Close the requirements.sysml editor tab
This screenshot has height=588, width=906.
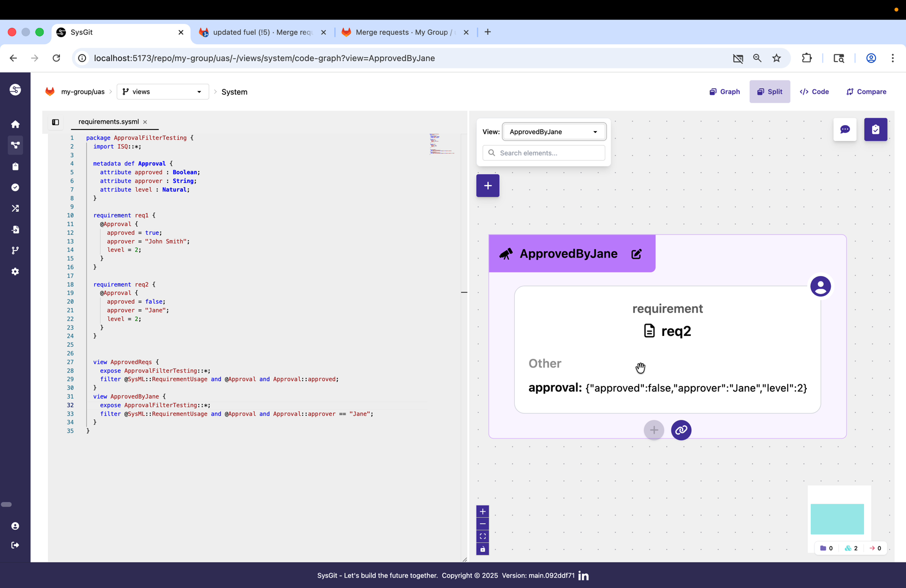[x=145, y=122]
